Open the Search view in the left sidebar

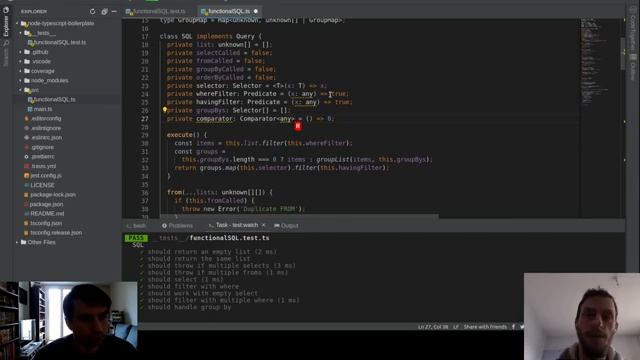point(6,54)
